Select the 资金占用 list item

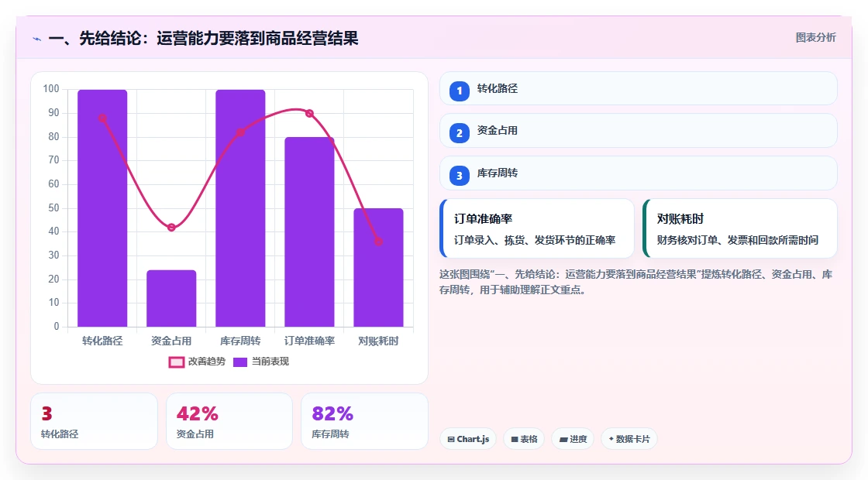(639, 131)
